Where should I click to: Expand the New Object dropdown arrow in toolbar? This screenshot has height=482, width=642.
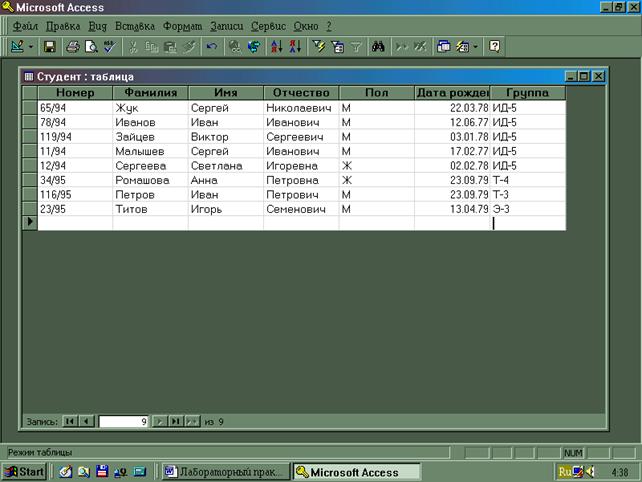pos(475,46)
